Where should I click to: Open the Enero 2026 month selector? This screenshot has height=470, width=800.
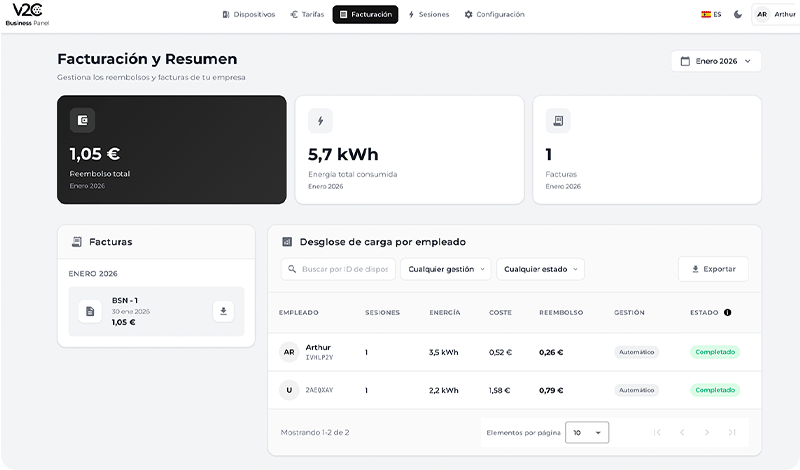(x=716, y=61)
